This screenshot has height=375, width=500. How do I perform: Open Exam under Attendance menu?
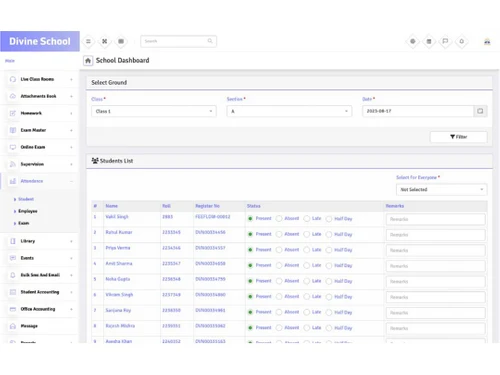24,223
